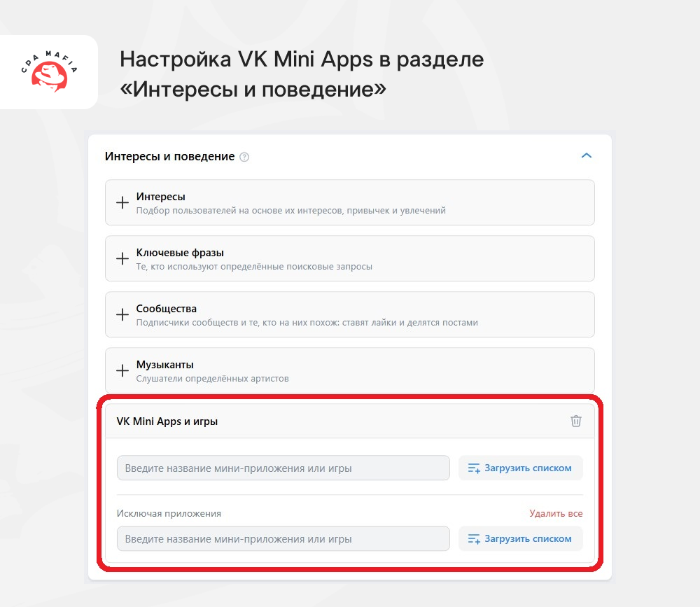Expand the Сообщества targeting row
This screenshot has width=700, height=607.
point(349,314)
